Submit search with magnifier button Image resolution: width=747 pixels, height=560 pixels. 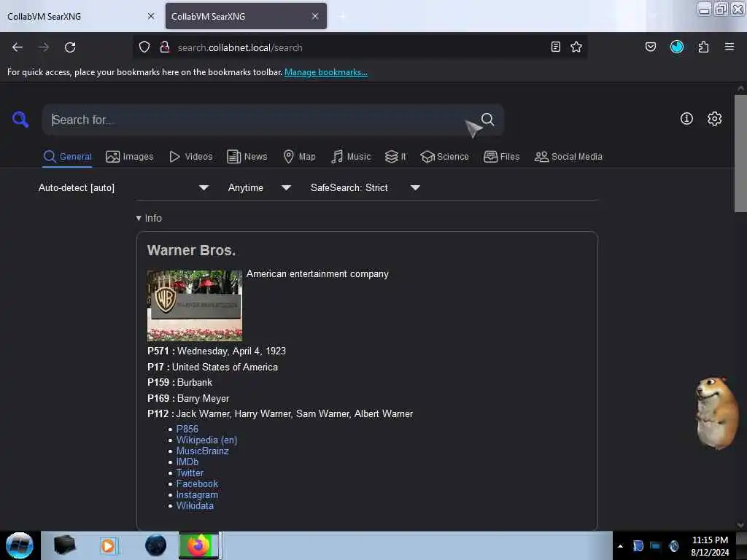[x=487, y=119]
